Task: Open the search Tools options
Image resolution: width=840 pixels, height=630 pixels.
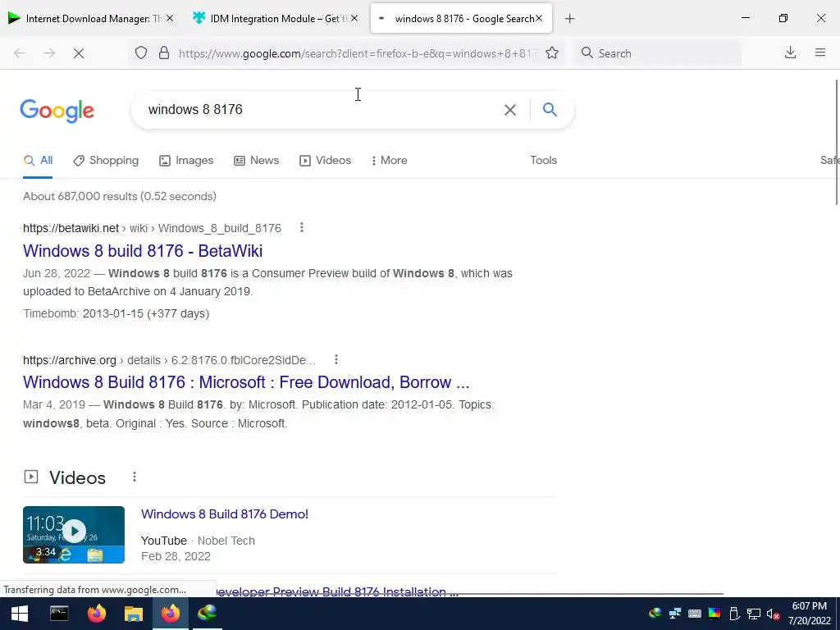Action: (x=543, y=160)
